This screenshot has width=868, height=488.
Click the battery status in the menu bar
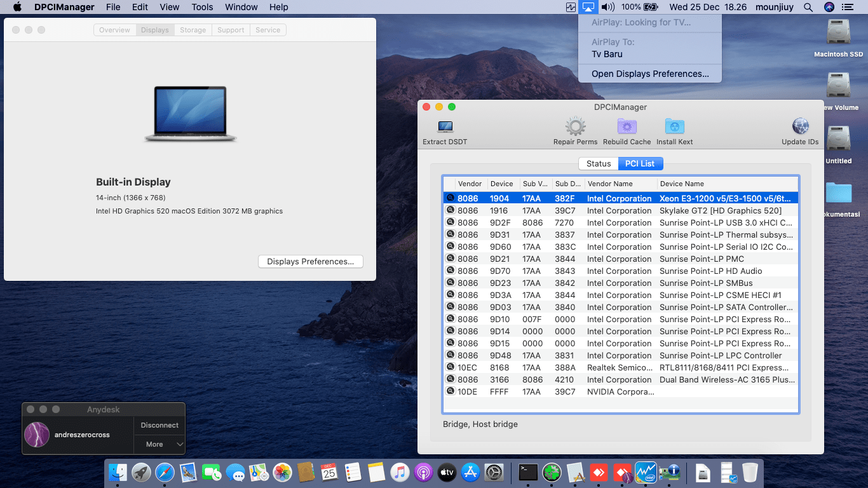tap(640, 7)
